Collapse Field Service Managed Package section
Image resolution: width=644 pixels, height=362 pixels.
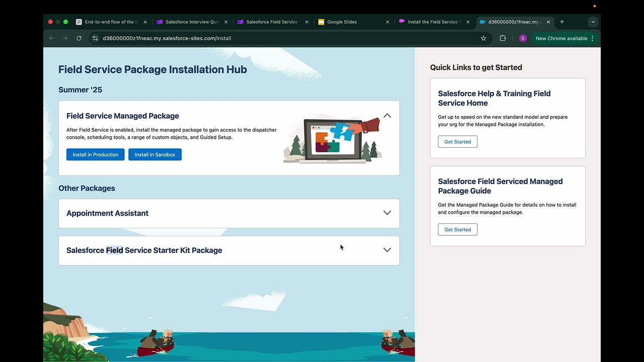[387, 116]
